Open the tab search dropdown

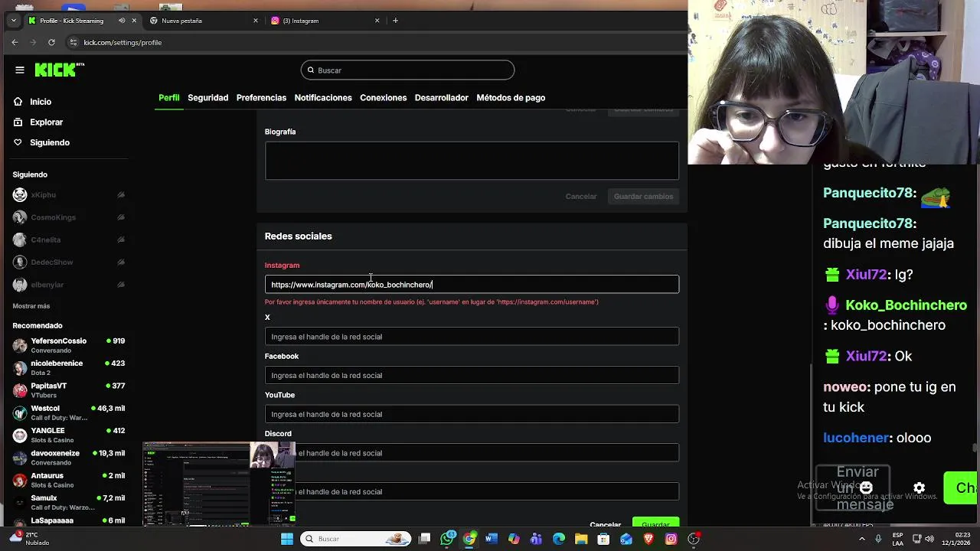(x=13, y=21)
